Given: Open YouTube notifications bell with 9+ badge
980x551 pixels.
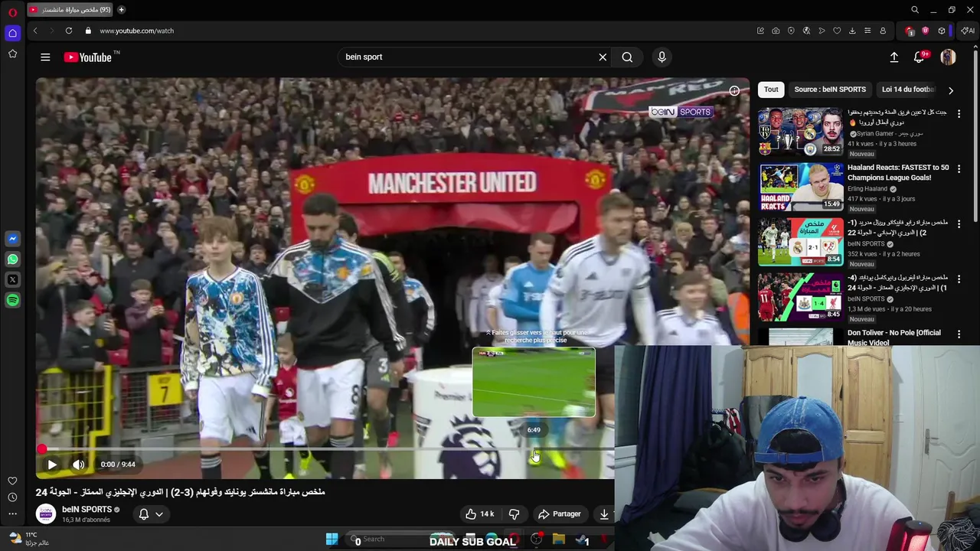Looking at the screenshot, I should click(x=920, y=57).
